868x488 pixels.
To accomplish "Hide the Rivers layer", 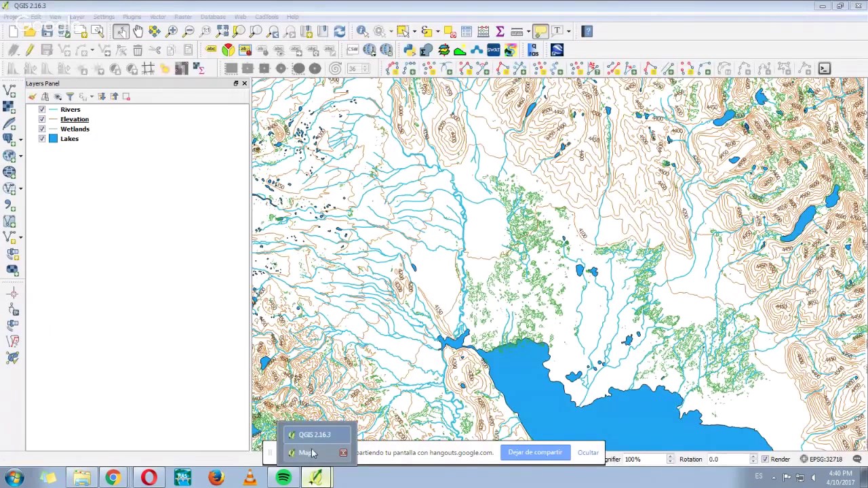I will [x=42, y=110].
